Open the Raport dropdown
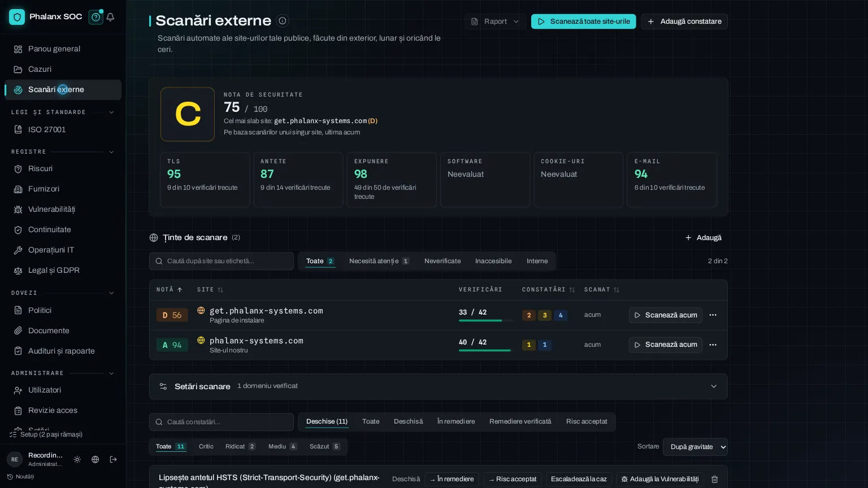The height and width of the screenshot is (488, 868). 495,21
